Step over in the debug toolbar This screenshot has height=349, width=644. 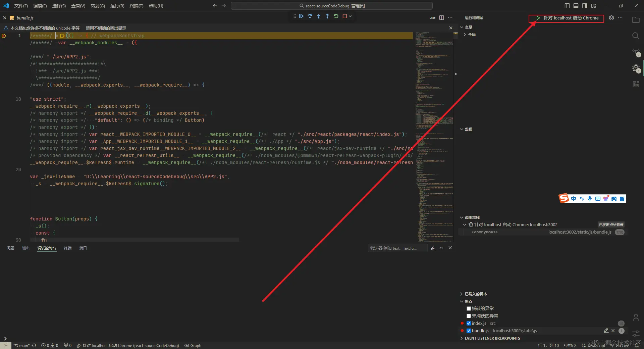[310, 16]
